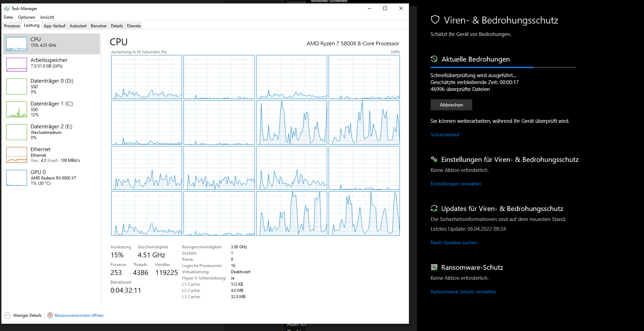Click the Einstellungen gear icon in Windows-Sicherheit
Screen dimensions: 644x331
(x=434, y=159)
